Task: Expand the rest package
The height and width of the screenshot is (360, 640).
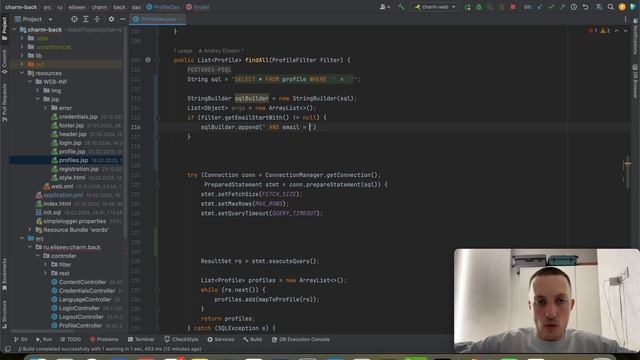Action: (x=45, y=273)
